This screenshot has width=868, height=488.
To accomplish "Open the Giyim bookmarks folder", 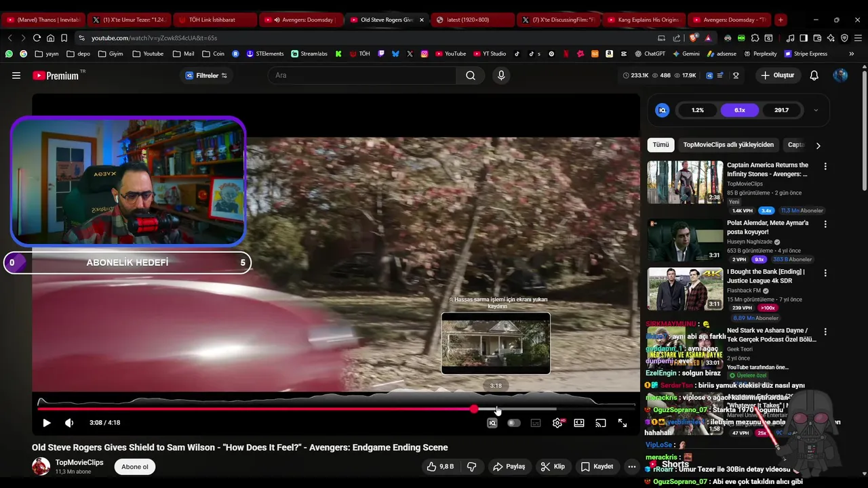I will [x=111, y=54].
